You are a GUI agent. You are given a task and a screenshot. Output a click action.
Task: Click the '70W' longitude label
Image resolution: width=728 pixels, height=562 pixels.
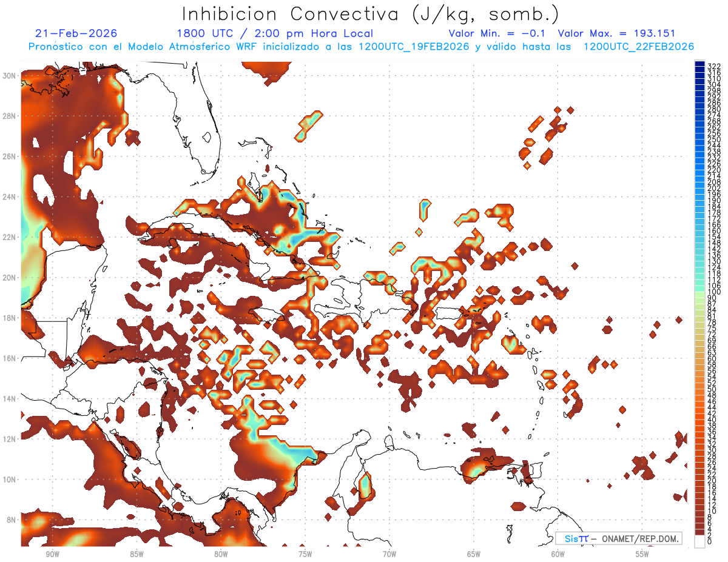tap(389, 554)
